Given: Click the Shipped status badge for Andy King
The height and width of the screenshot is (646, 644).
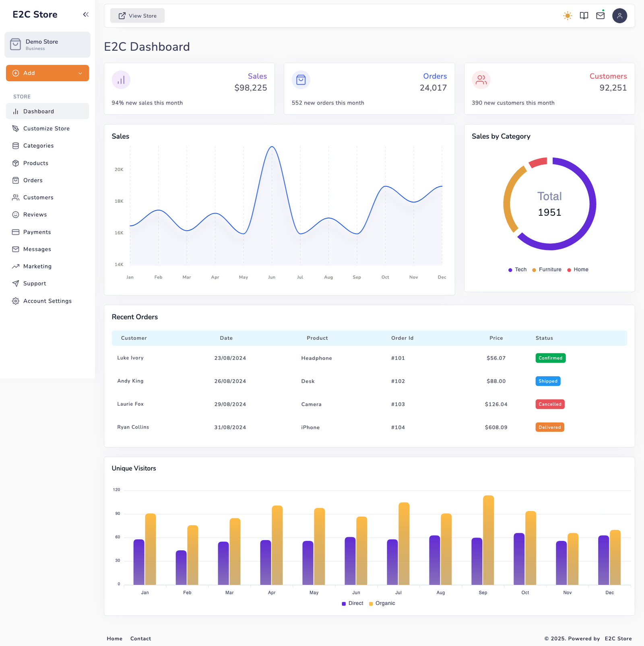Looking at the screenshot, I should coord(548,381).
